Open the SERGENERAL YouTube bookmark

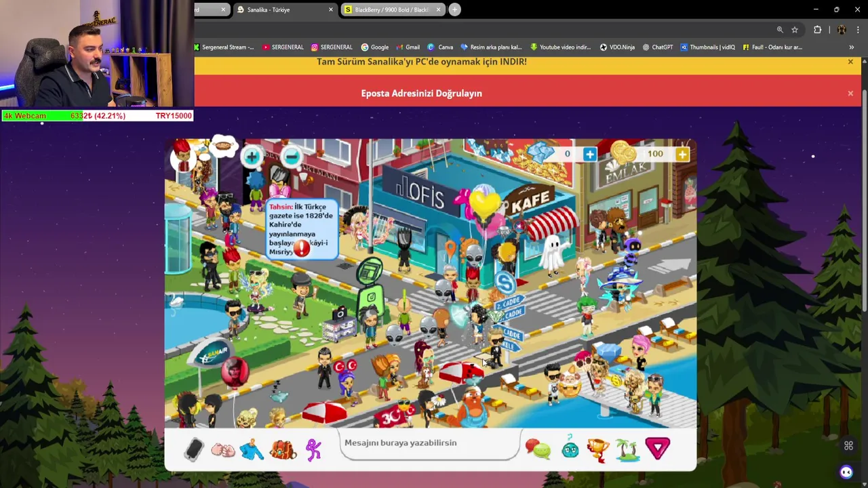click(x=283, y=47)
